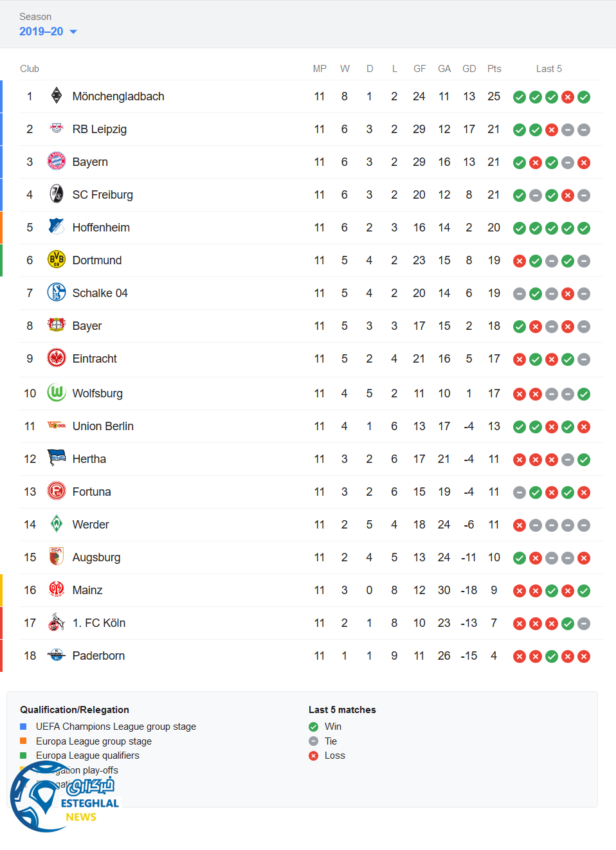Select the Paderborn team row name
Screen dimensions: 616x850
click(98, 656)
